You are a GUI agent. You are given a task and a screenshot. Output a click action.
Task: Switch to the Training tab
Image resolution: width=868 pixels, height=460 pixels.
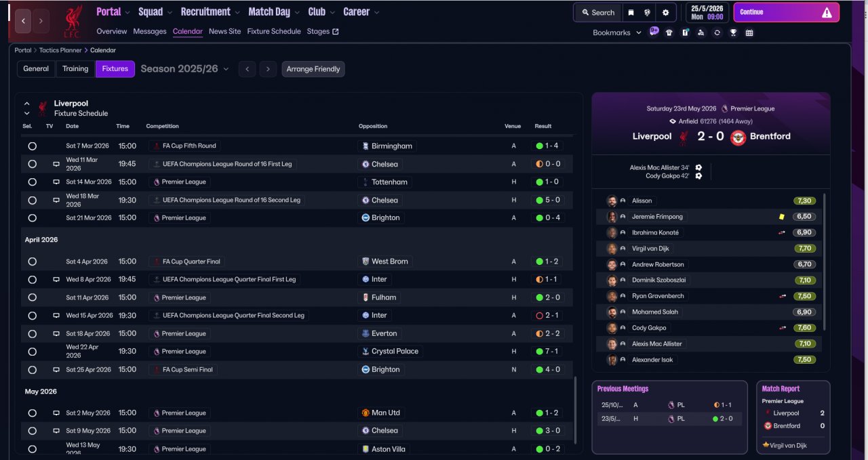(75, 68)
